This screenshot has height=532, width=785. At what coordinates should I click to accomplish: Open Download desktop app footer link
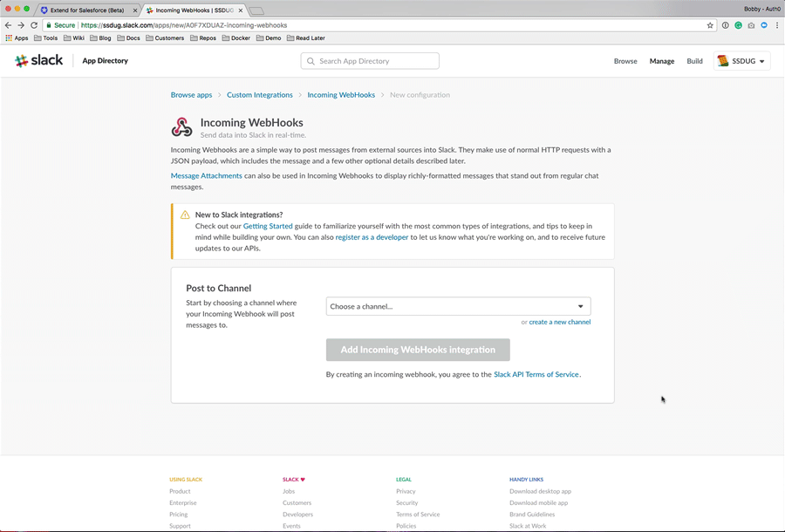(540, 492)
